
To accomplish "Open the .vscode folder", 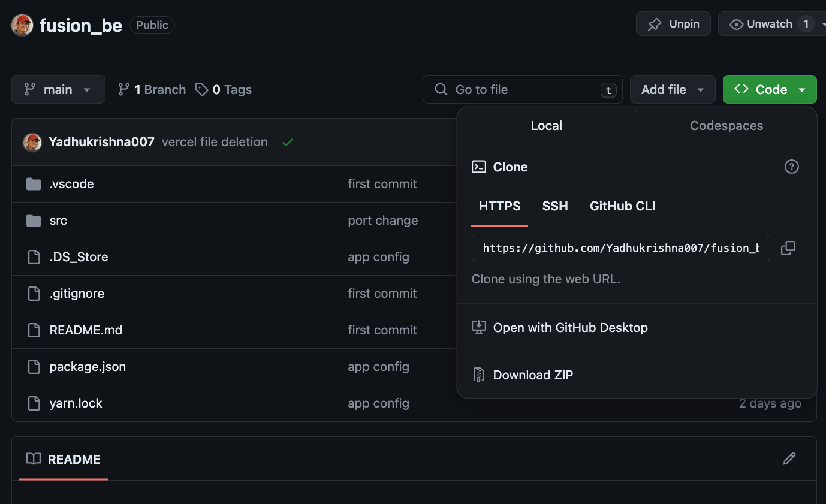I will click(71, 184).
